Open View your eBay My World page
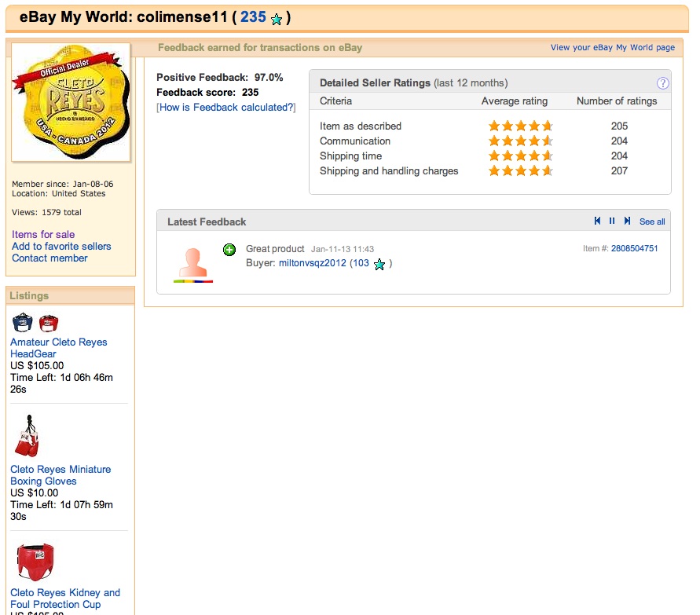The width and height of the screenshot is (700, 615). coord(612,48)
